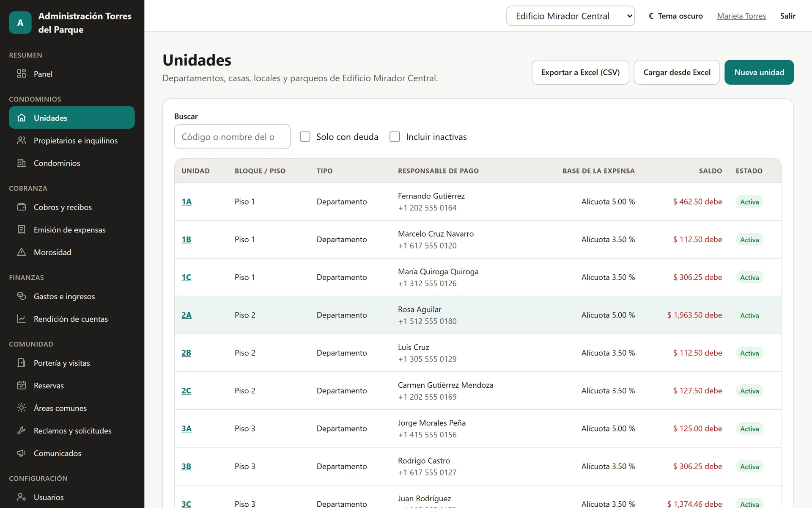Focus the Buscar search field
The width and height of the screenshot is (812, 508).
(x=233, y=137)
